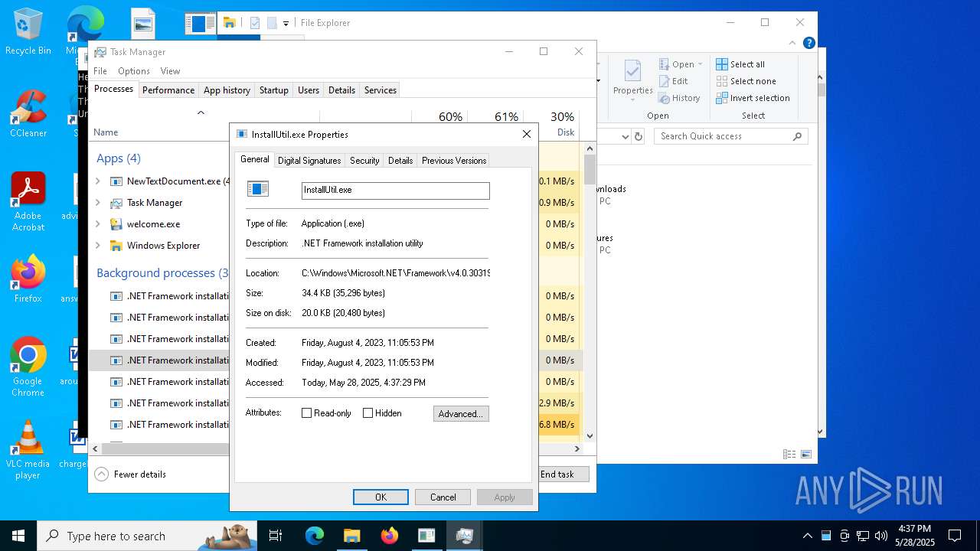Open Windows Start menu
Image resolution: width=980 pixels, height=551 pixels.
(x=18, y=536)
